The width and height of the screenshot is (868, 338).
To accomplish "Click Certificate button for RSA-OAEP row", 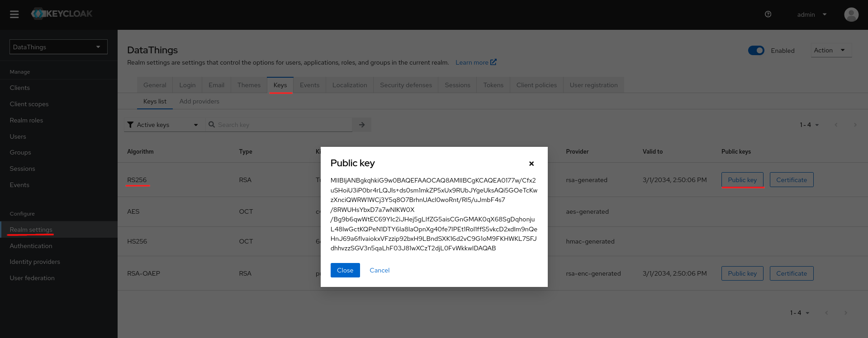I will coord(792,273).
